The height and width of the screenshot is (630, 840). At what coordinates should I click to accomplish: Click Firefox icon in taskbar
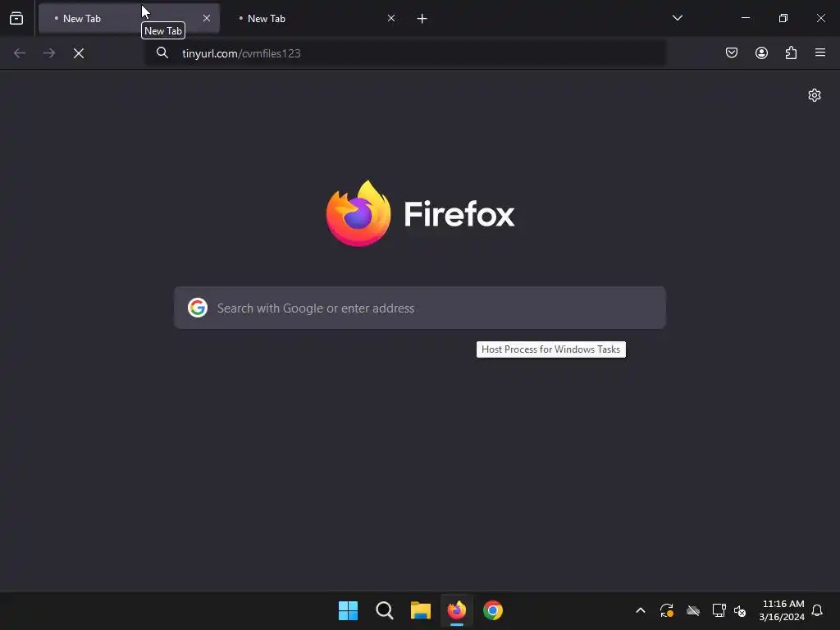point(457,610)
